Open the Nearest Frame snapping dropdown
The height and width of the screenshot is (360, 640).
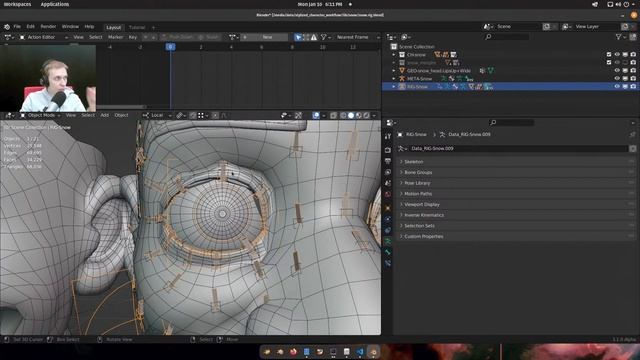357,37
